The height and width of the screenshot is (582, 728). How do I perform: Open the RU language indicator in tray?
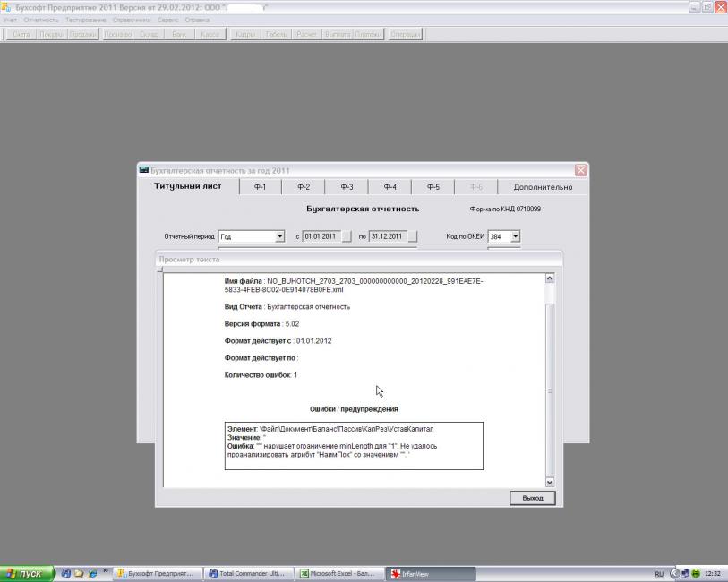point(660,573)
